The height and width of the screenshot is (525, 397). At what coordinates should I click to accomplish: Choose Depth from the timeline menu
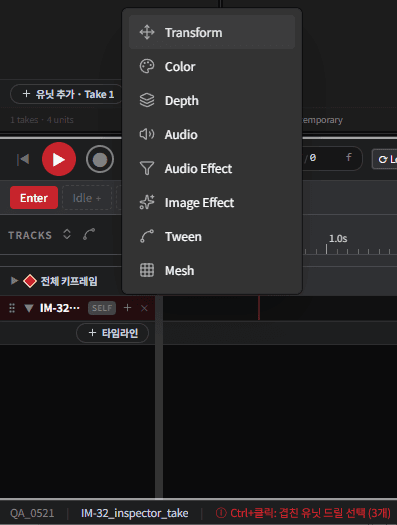(212, 100)
